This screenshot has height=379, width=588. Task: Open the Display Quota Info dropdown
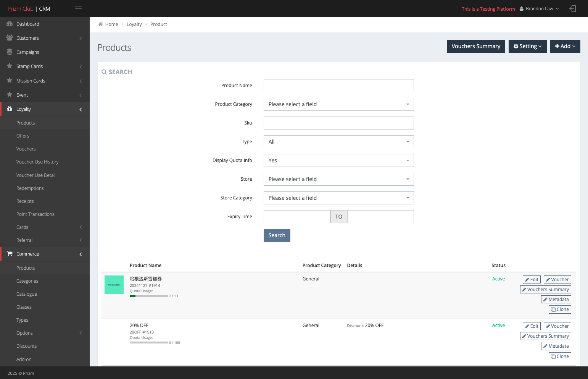click(339, 160)
